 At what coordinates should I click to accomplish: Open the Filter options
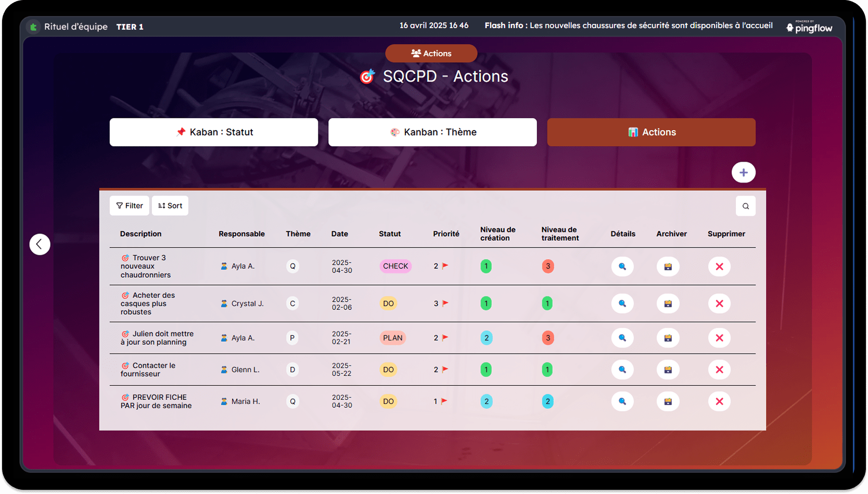point(130,206)
